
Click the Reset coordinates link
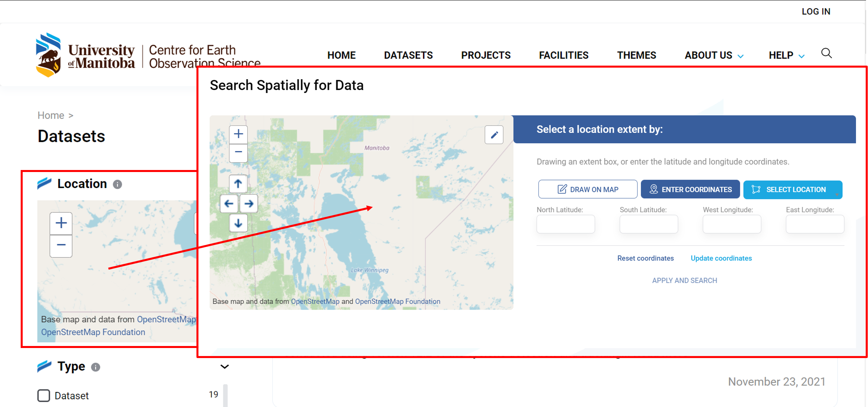645,258
